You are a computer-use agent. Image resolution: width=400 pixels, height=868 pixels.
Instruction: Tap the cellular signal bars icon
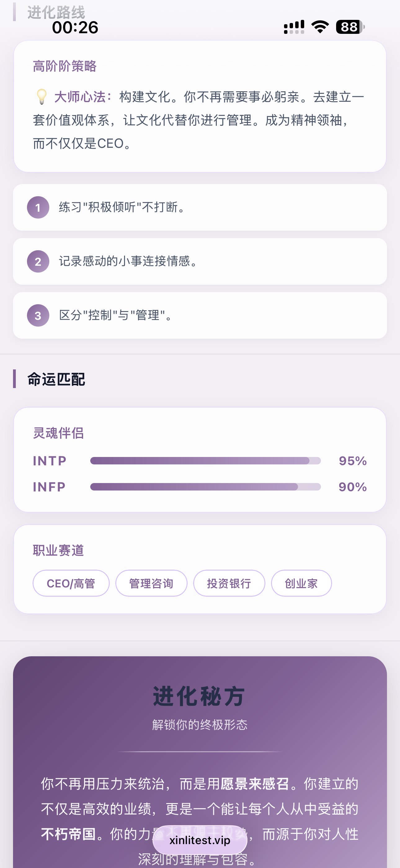pos(294,27)
